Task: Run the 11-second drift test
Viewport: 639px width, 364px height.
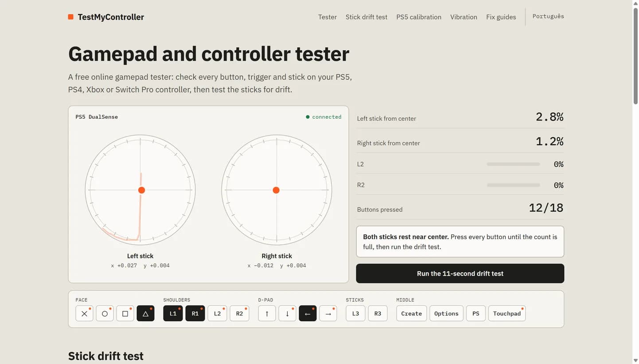Action: 460,274
